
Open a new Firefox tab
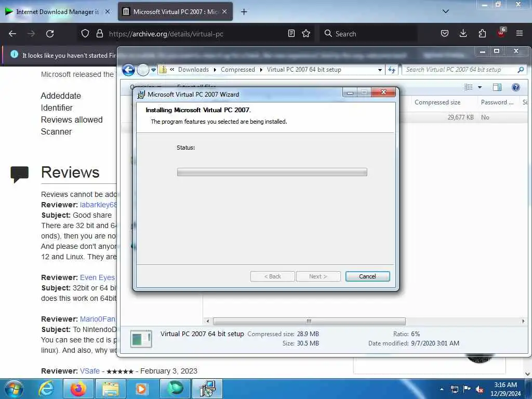pyautogui.click(x=244, y=12)
